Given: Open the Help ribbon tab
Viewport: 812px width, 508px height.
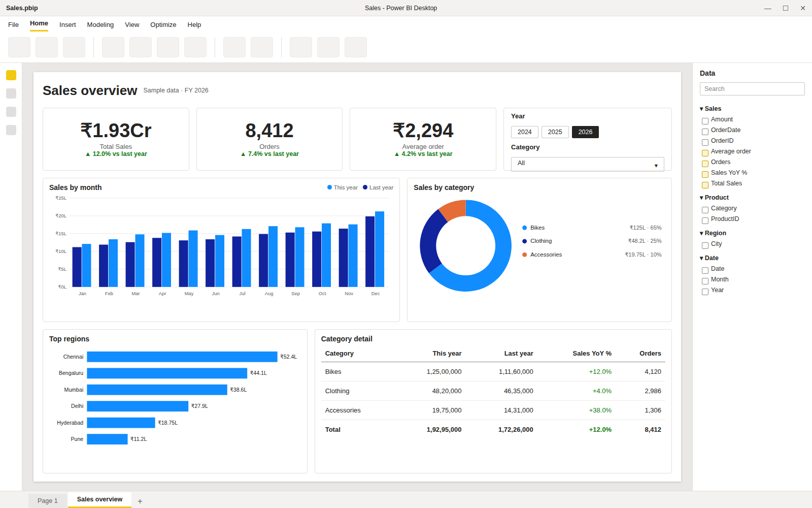Looking at the screenshot, I should [194, 25].
